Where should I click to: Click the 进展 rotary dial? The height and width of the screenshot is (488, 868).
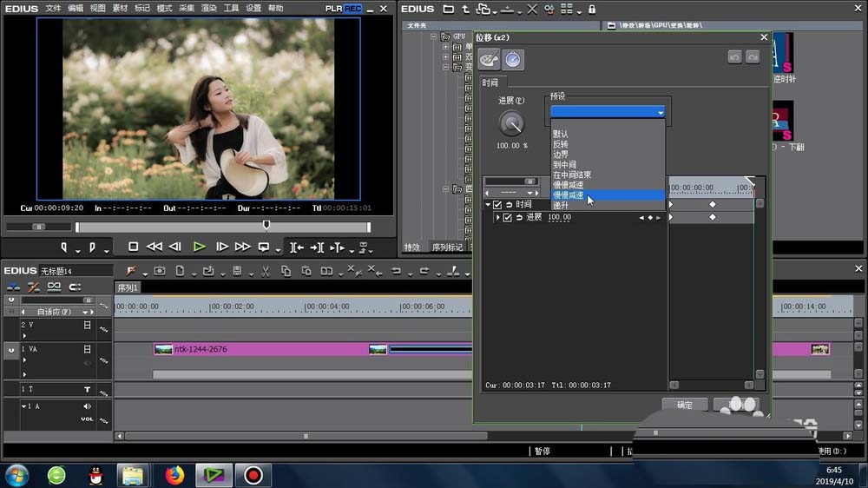point(511,123)
